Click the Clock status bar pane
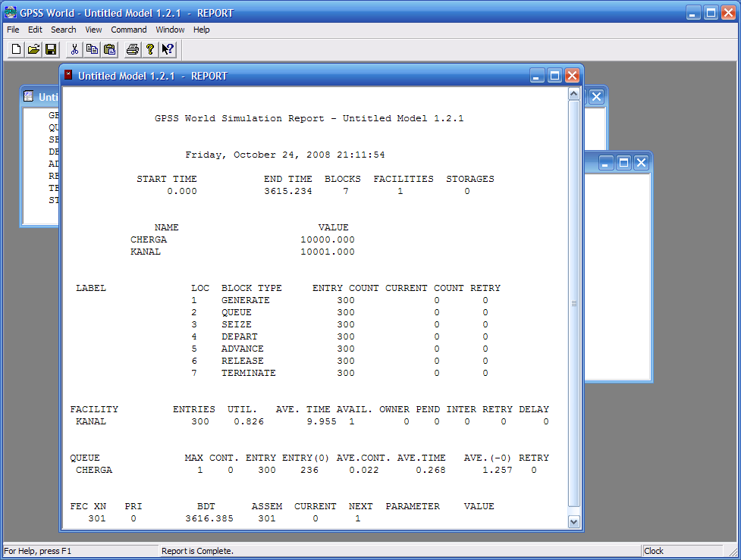Image resolution: width=741 pixels, height=560 pixels. [683, 551]
